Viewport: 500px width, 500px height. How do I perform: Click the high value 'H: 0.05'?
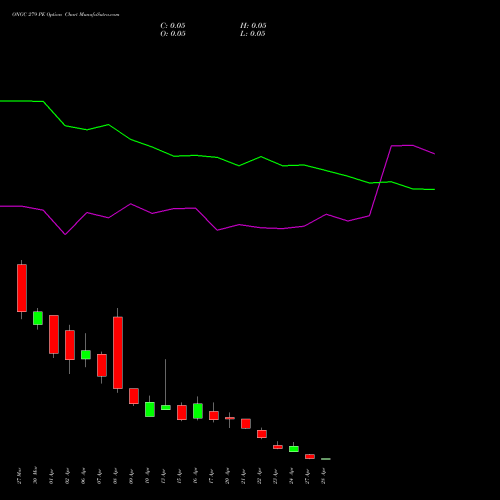tap(253, 26)
